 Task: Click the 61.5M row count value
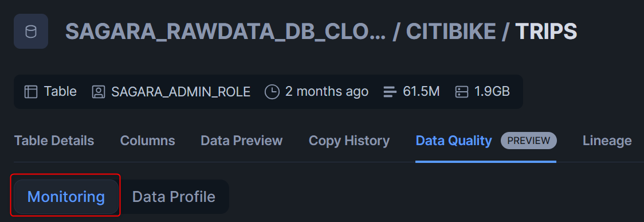coord(421,92)
